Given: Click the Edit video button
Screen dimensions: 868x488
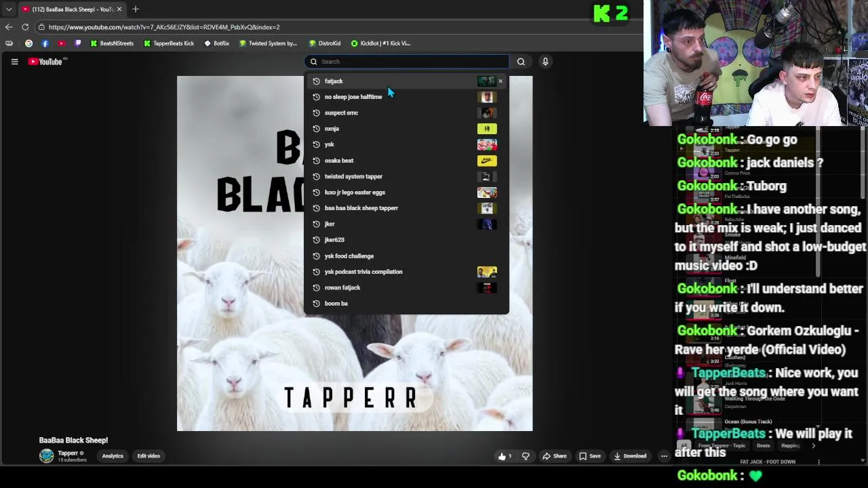Looking at the screenshot, I should [x=149, y=456].
